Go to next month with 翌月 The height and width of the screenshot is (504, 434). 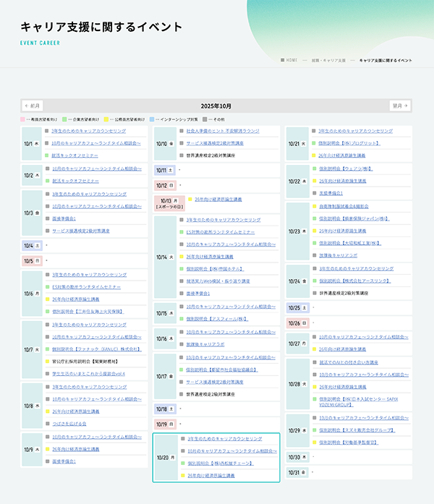click(400, 106)
